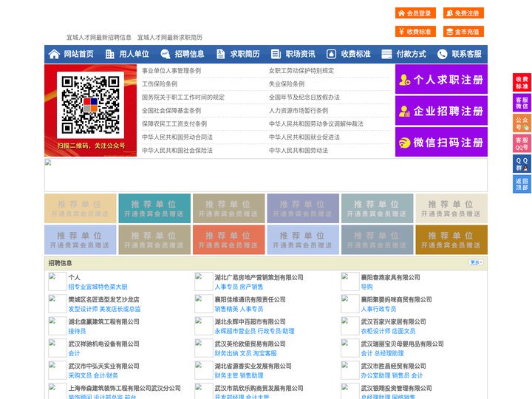The height and width of the screenshot is (399, 532).
Task: Click the red 收费标准 sidebar icon
Action: tap(522, 83)
